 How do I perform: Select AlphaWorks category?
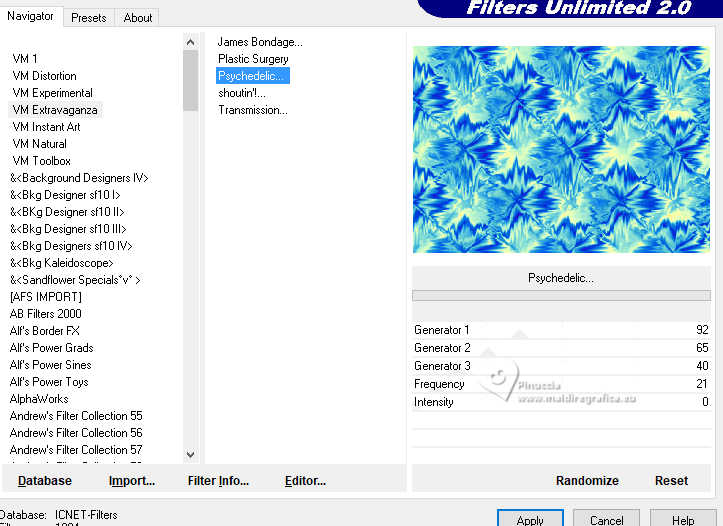tap(39, 399)
